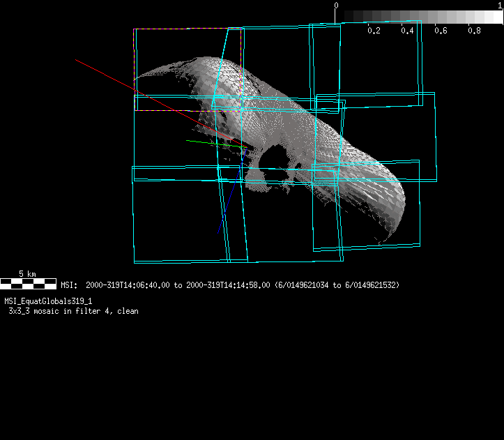Select the MSI_EquatGlobals319_1 sequence name

[48, 301]
